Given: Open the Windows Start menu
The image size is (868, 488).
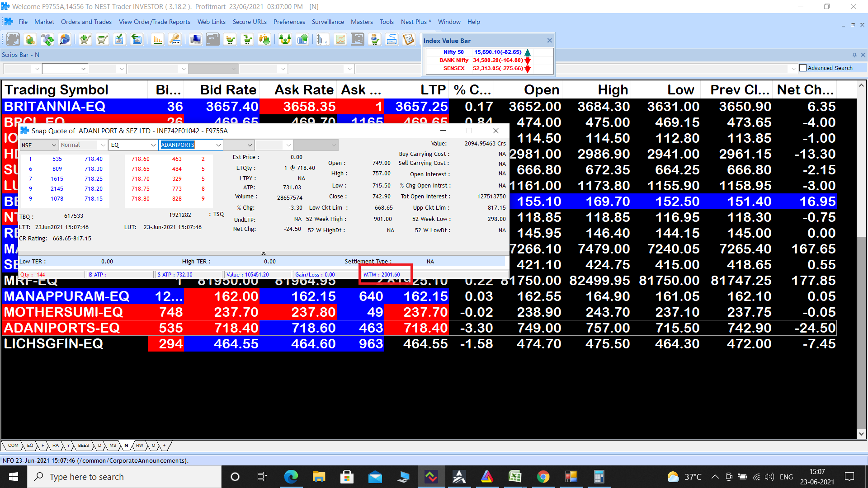Looking at the screenshot, I should tap(14, 477).
